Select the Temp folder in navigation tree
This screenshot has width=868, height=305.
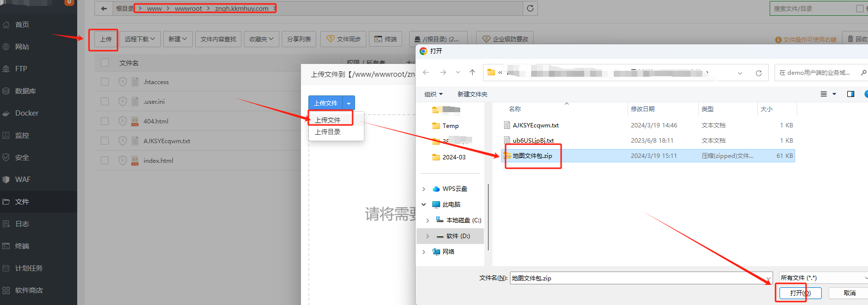click(x=450, y=125)
